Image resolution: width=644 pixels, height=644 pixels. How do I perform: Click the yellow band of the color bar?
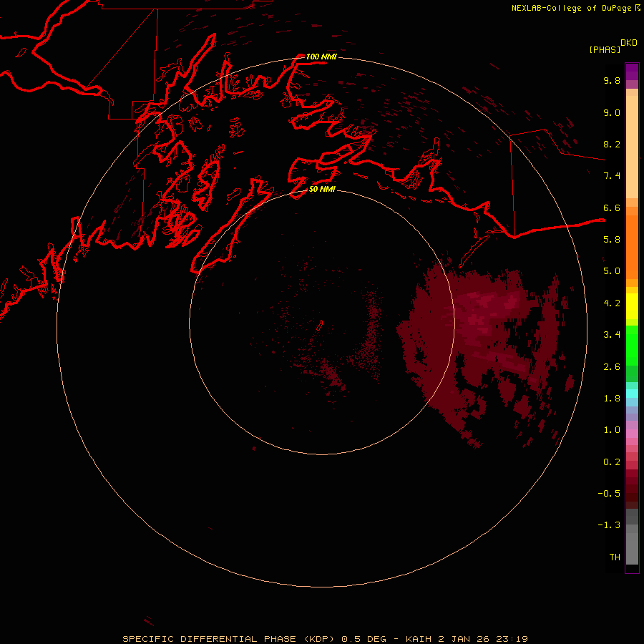pyautogui.click(x=632, y=306)
